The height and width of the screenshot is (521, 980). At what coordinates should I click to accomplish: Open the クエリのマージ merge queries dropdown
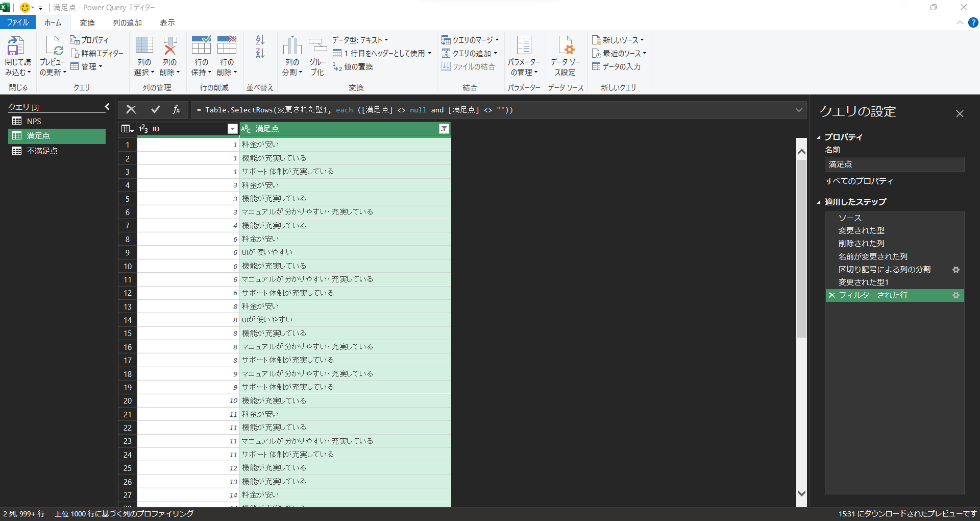470,40
